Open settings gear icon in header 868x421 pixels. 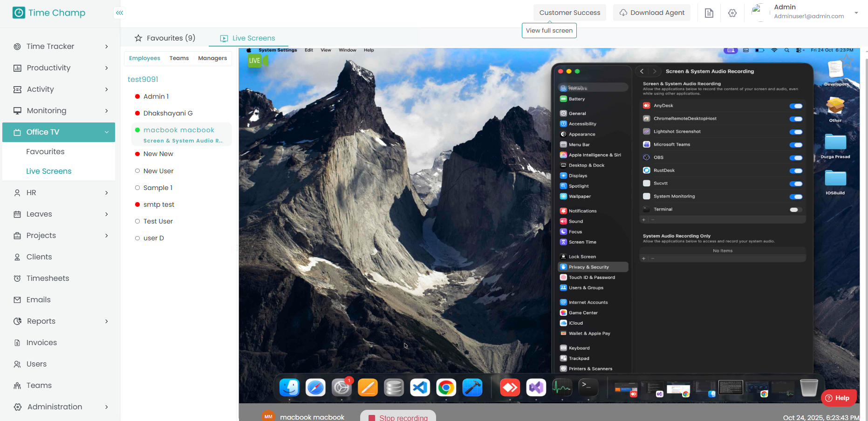click(732, 13)
